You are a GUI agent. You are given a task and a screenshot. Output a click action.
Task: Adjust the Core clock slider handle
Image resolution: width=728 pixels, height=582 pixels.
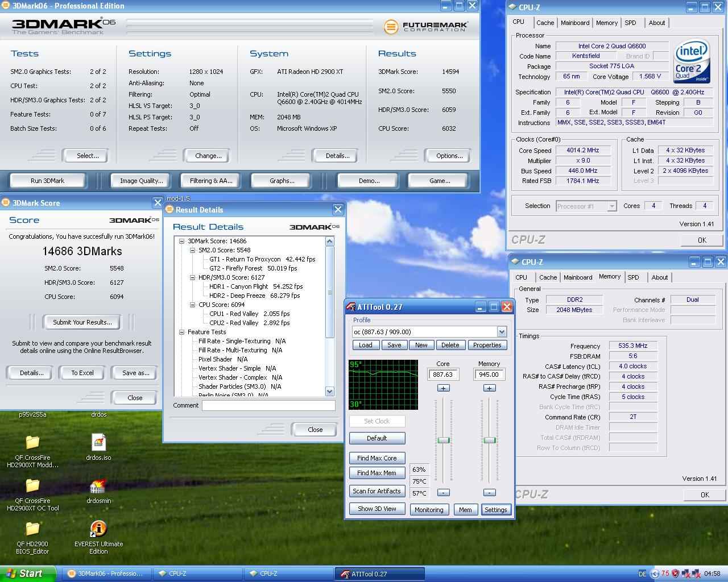tap(443, 440)
